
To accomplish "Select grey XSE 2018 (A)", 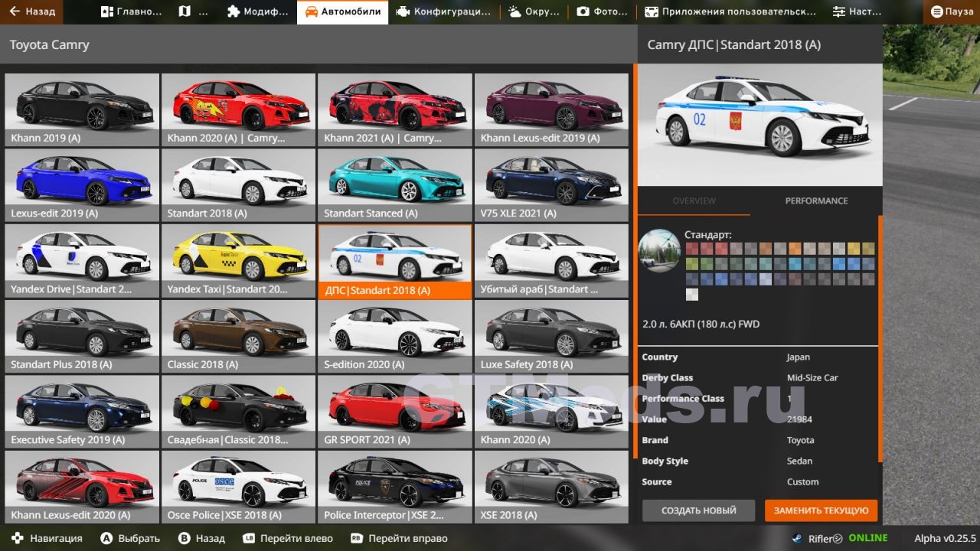I will click(x=551, y=487).
